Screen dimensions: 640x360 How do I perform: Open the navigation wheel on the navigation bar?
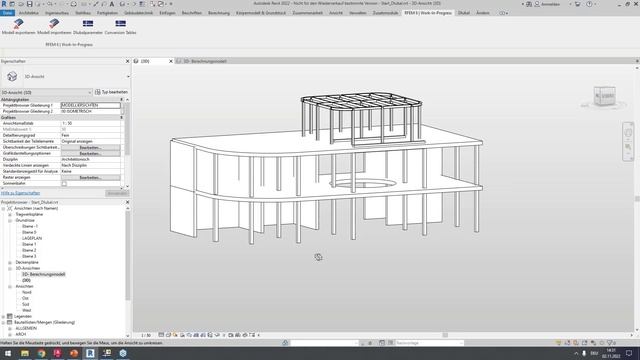tap(628, 133)
